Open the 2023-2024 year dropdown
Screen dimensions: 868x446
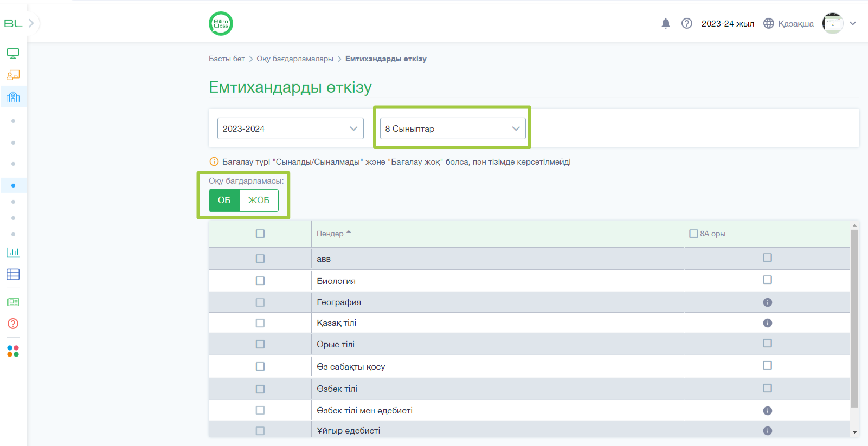291,128
